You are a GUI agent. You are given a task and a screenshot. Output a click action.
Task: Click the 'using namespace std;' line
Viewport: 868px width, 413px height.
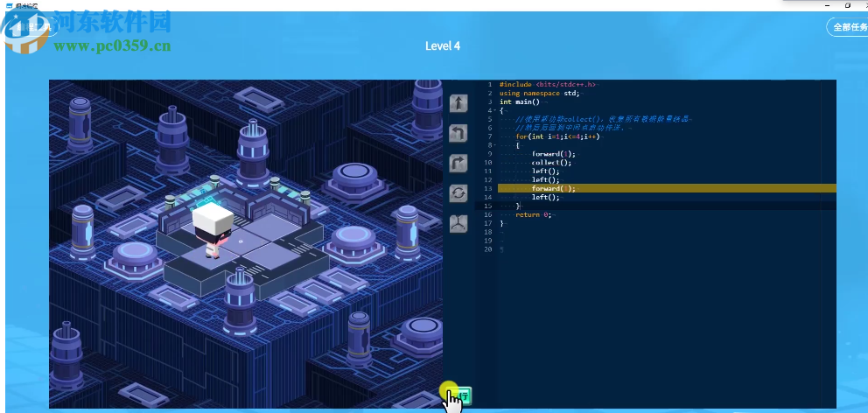click(539, 94)
